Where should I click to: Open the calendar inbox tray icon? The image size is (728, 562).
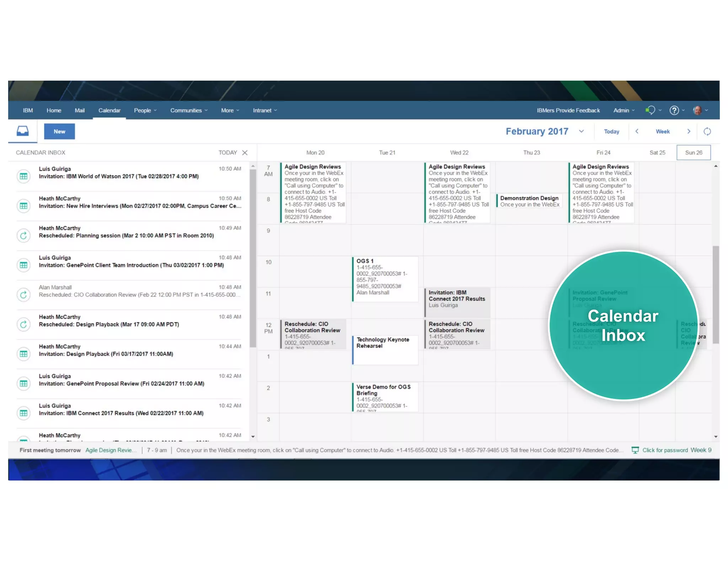pyautogui.click(x=23, y=131)
